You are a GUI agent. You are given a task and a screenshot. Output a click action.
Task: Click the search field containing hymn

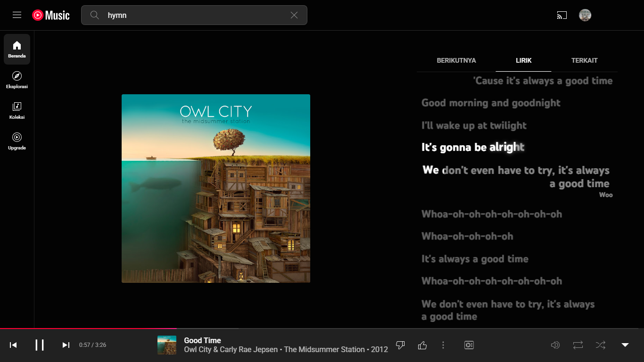click(194, 15)
